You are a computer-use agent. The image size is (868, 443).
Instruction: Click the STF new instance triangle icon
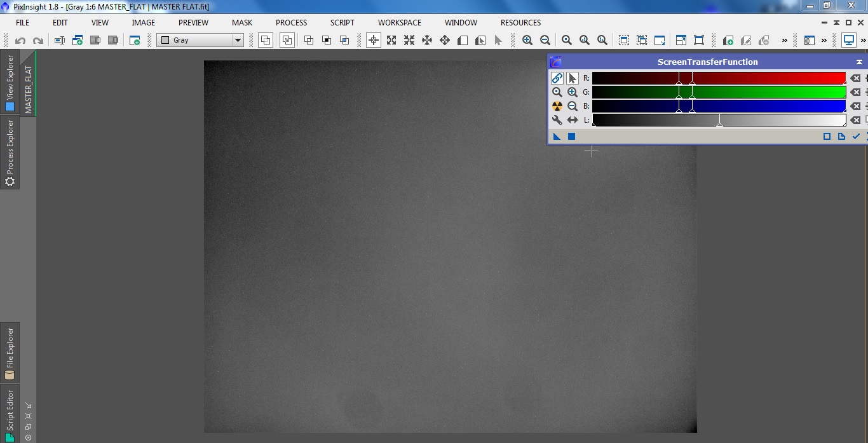[557, 137]
